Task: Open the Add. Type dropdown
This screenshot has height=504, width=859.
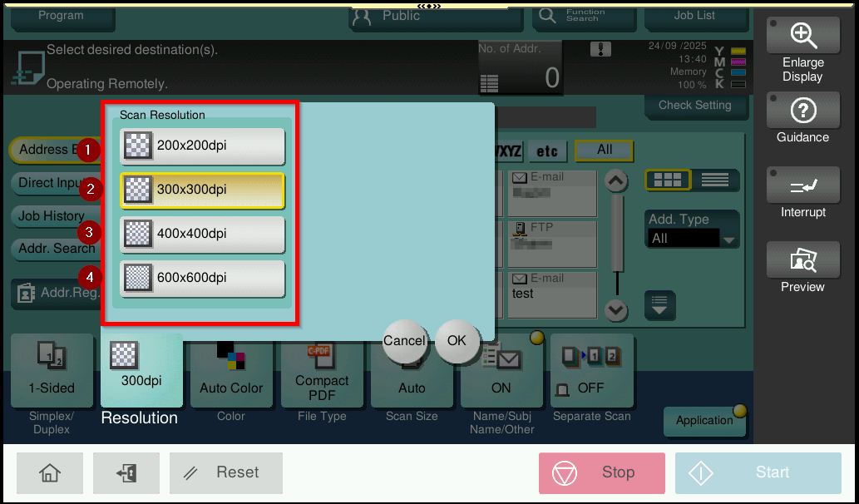Action: [x=693, y=239]
